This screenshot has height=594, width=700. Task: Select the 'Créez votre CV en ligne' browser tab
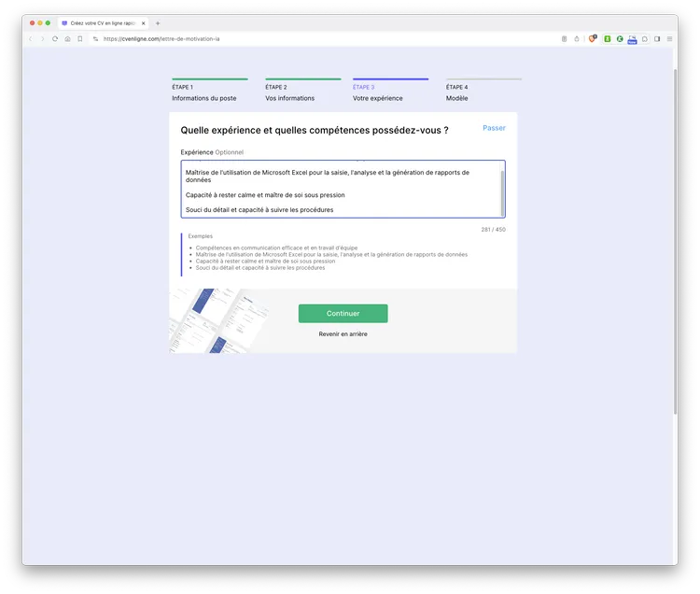pyautogui.click(x=103, y=23)
